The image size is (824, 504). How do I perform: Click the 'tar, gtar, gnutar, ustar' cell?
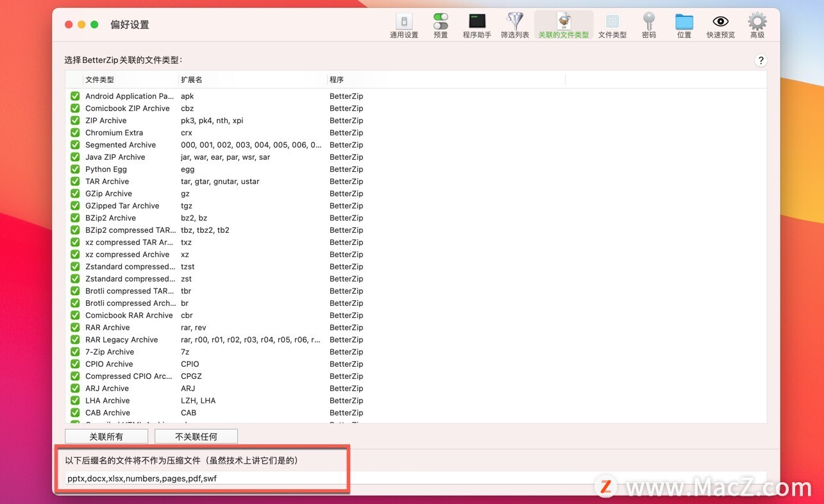tap(220, 181)
